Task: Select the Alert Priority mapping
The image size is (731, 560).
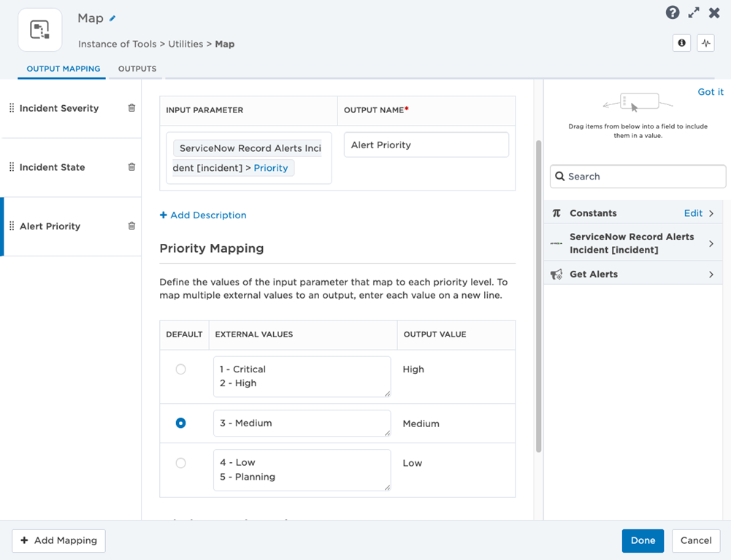Action: click(x=71, y=226)
